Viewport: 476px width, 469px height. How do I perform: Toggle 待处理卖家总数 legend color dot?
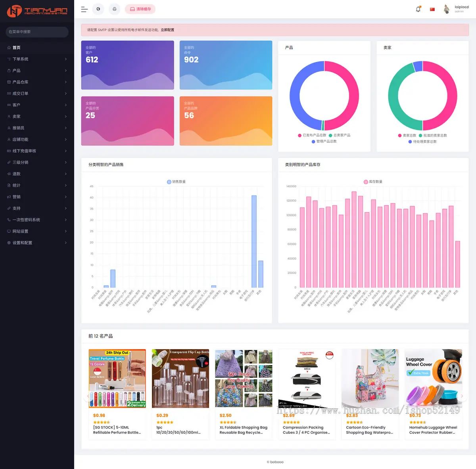(x=410, y=142)
